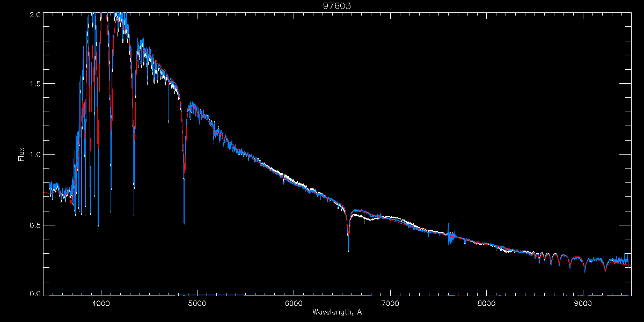
Task: Click the 9000 wavelength tick label
Action: pos(583,303)
